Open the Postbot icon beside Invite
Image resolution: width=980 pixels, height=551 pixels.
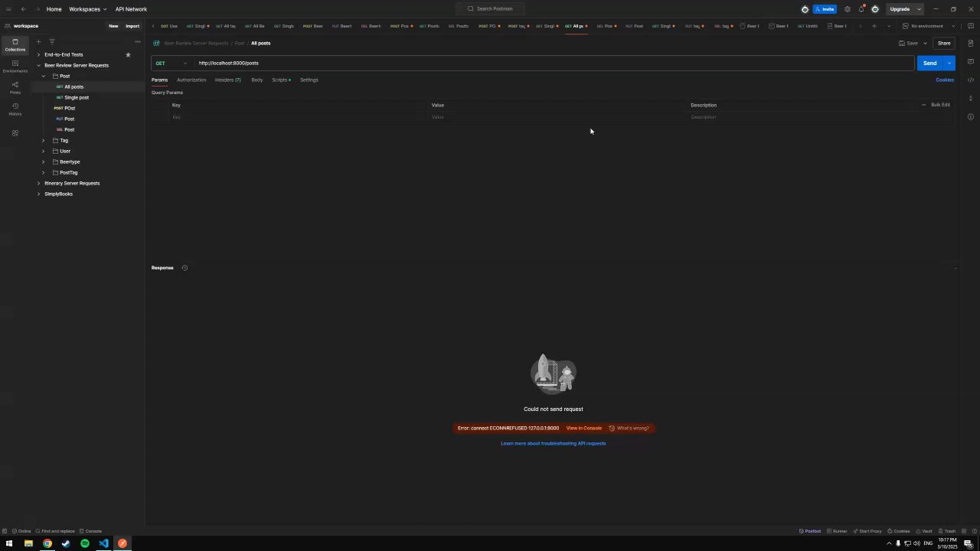[x=805, y=9]
